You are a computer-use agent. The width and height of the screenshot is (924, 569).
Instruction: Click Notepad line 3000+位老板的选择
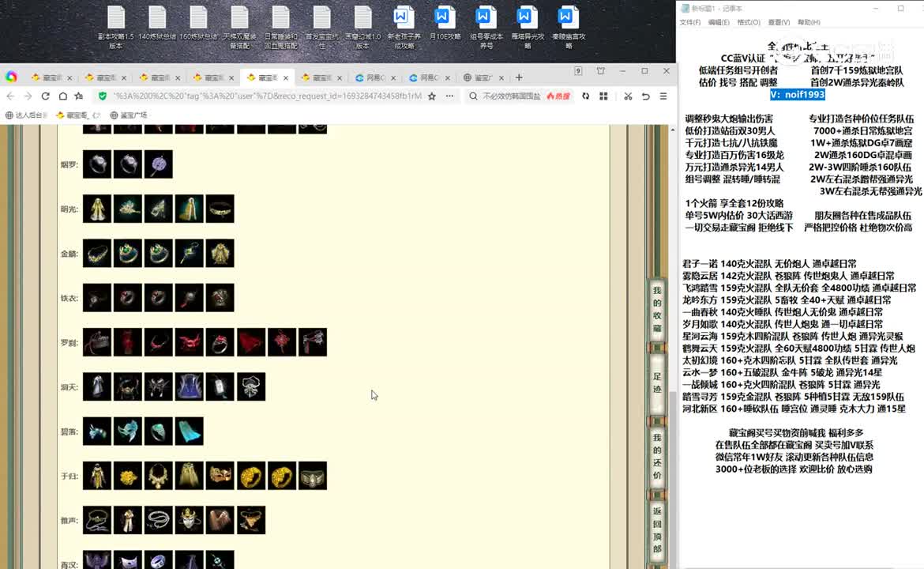pyautogui.click(x=794, y=469)
